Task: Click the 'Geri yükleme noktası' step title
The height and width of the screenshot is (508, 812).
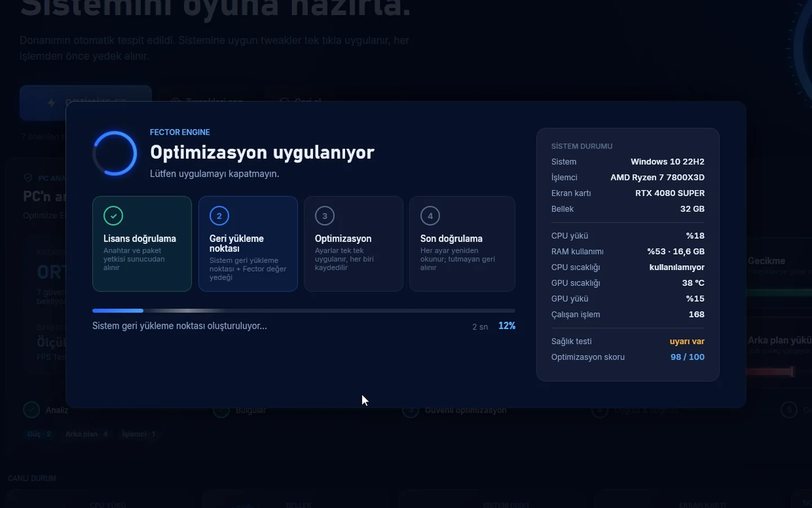Action: (236, 243)
